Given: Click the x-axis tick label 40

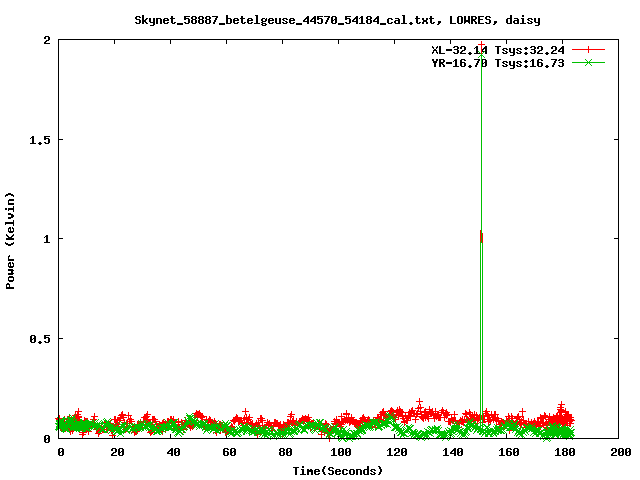Looking at the screenshot, I should (173, 452).
